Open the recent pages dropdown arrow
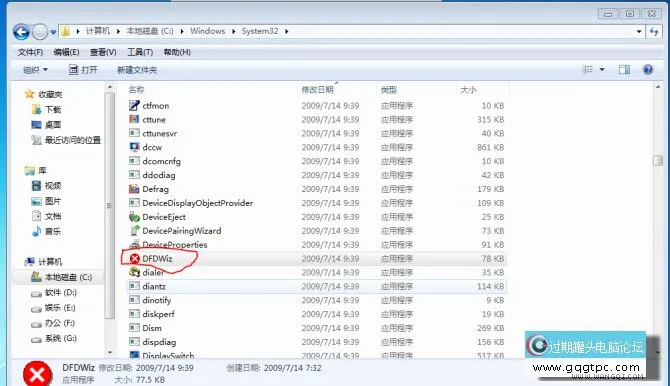Image resolution: width=670 pixels, height=386 pixels. tap(53, 32)
